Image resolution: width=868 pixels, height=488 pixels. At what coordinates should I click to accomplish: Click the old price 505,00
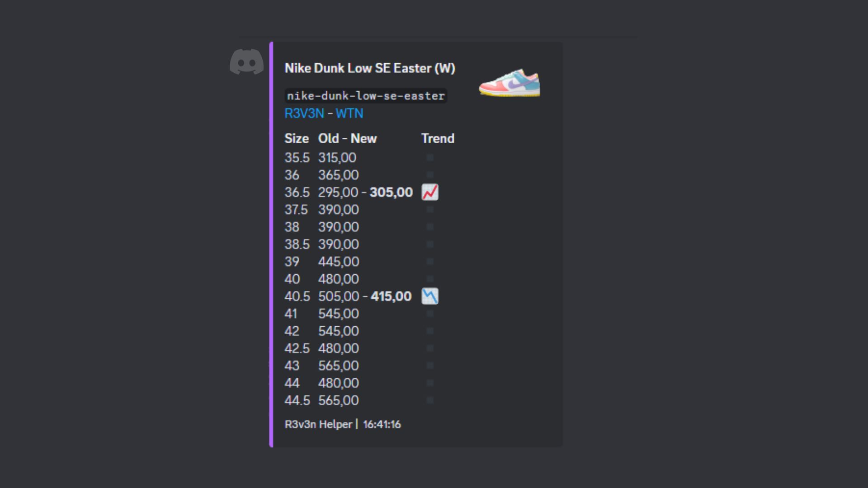click(x=339, y=296)
